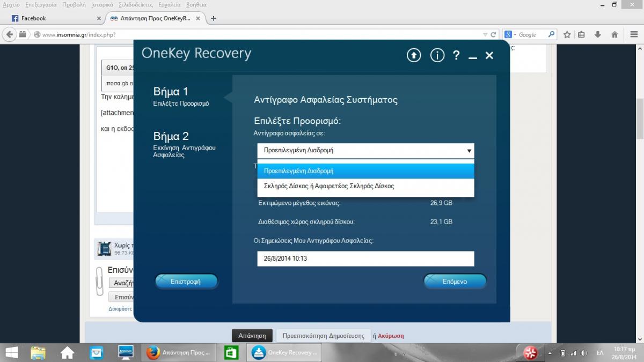Close the Facebook tab
Viewport: 644px width, 362px height.
click(99, 18)
